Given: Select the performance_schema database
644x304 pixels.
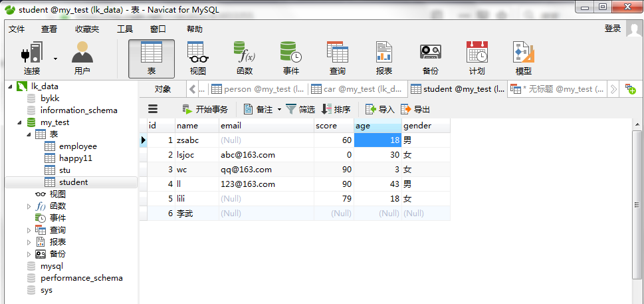Looking at the screenshot, I should tap(81, 278).
